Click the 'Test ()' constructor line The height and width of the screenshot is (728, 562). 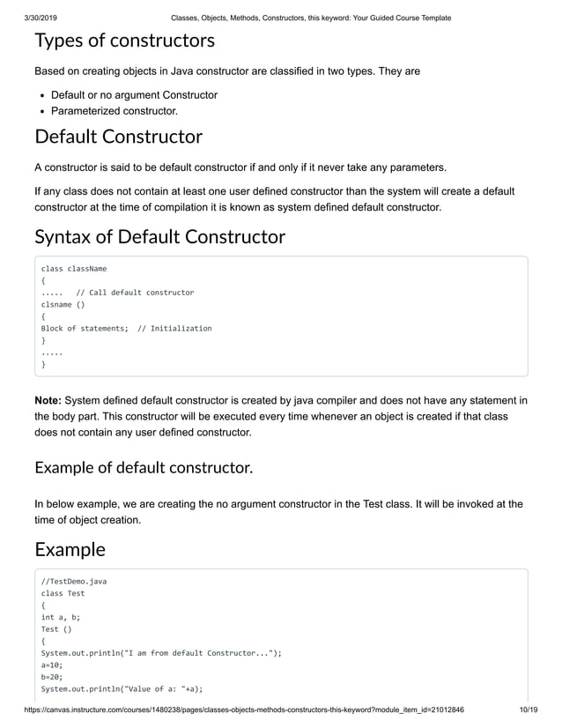tap(56, 629)
